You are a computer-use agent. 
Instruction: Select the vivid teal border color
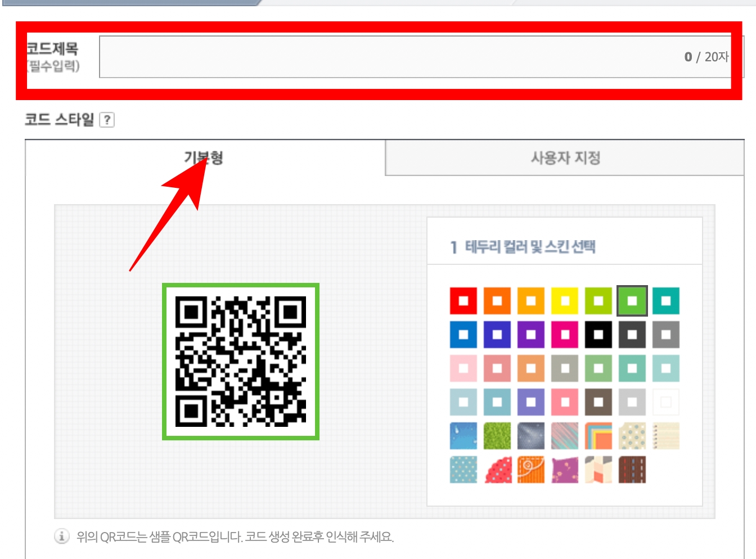[x=666, y=301]
